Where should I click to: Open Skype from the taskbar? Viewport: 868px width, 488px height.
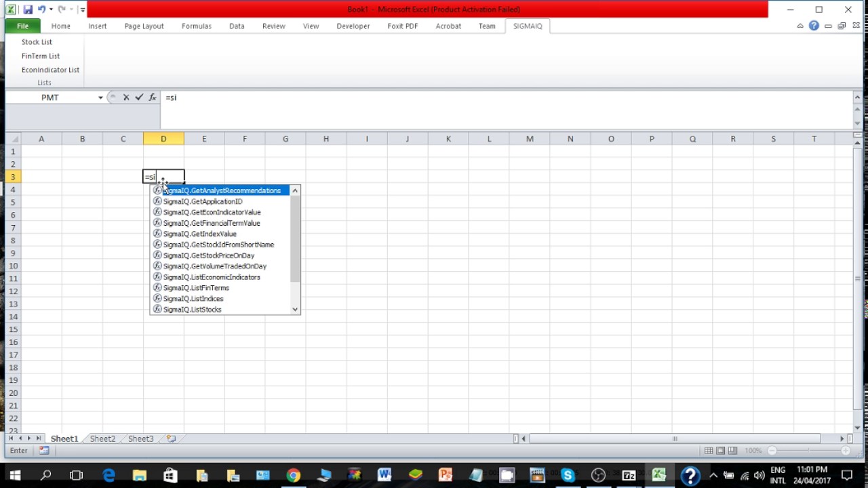pos(568,475)
